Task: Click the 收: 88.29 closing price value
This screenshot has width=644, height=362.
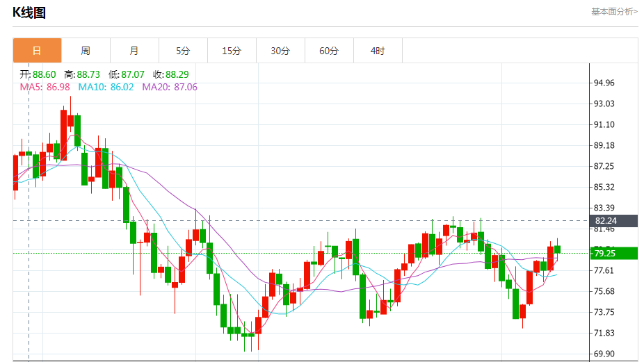Action: tap(170, 74)
